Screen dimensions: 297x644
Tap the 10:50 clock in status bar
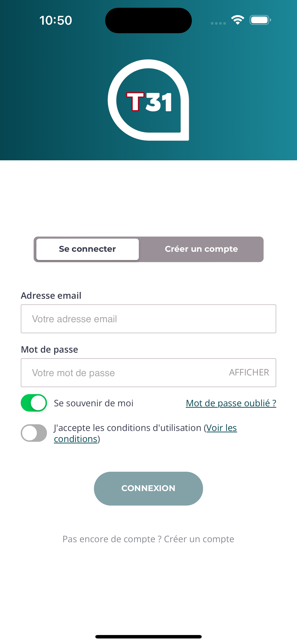pyautogui.click(x=55, y=20)
